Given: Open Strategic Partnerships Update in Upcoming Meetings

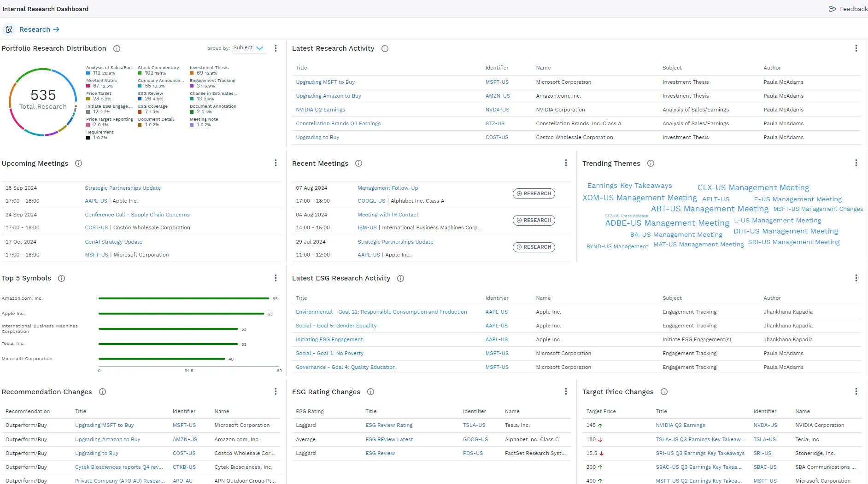Looking at the screenshot, I should pos(123,188).
